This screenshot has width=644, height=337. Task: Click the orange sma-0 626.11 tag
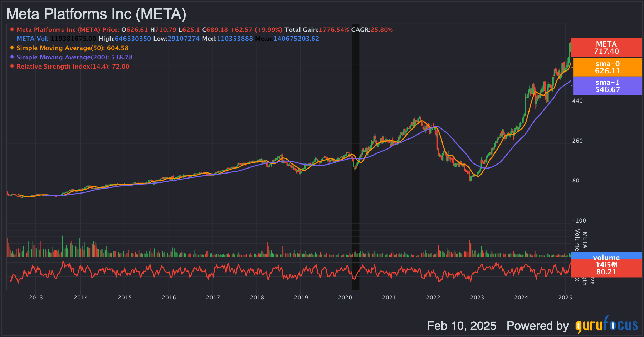click(x=608, y=67)
